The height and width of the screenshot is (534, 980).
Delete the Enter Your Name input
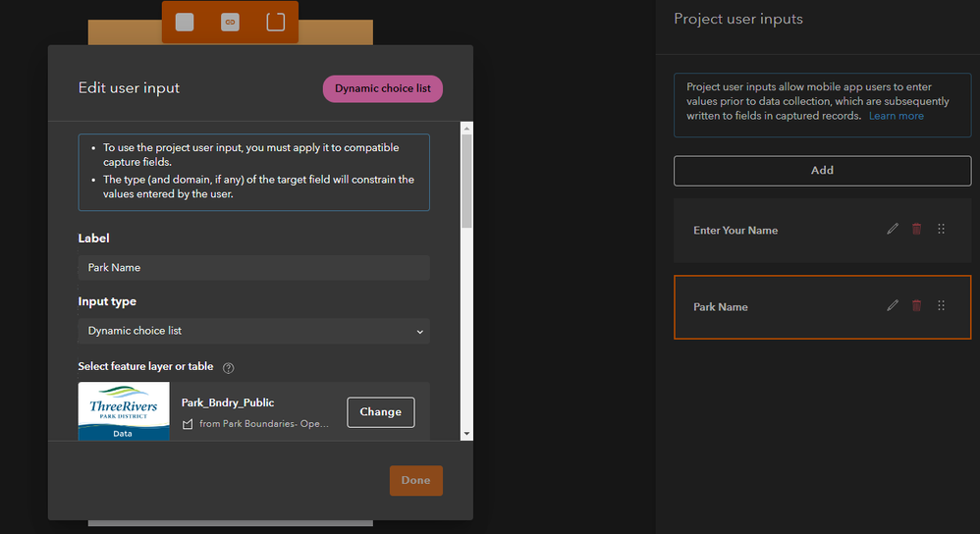917,229
